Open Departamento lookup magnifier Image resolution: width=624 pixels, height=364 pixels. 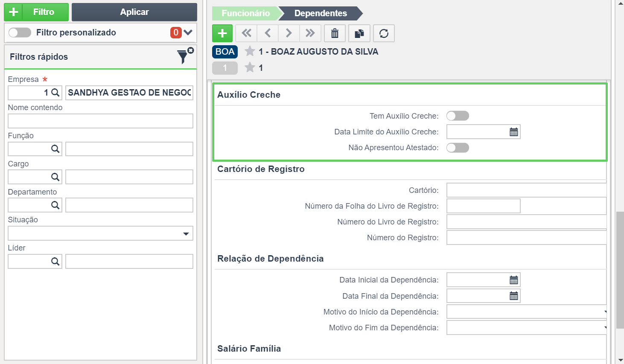(x=55, y=205)
